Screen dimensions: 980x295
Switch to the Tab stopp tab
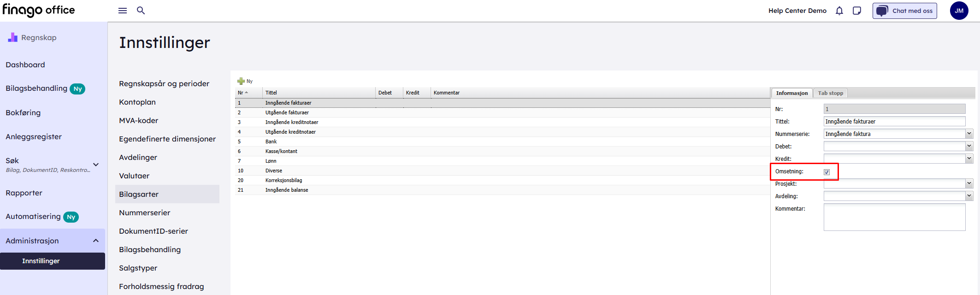(x=830, y=93)
